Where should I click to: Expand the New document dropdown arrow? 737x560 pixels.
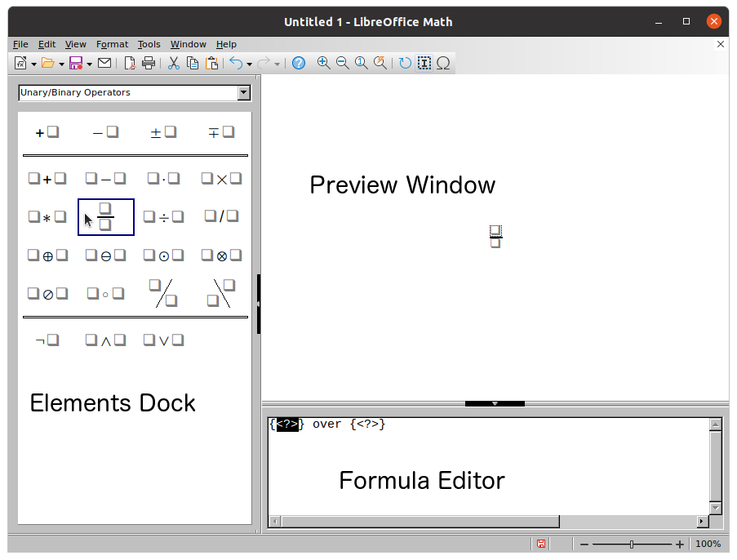(x=33, y=63)
